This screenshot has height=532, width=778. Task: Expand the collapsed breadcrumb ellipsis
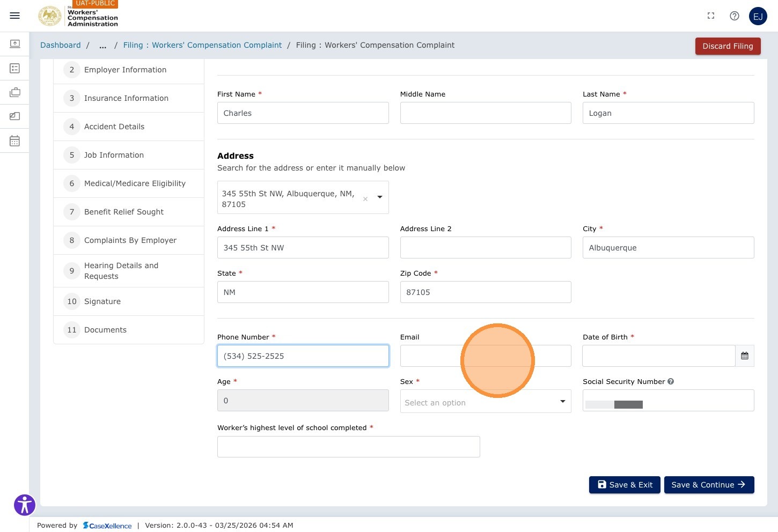(102, 46)
